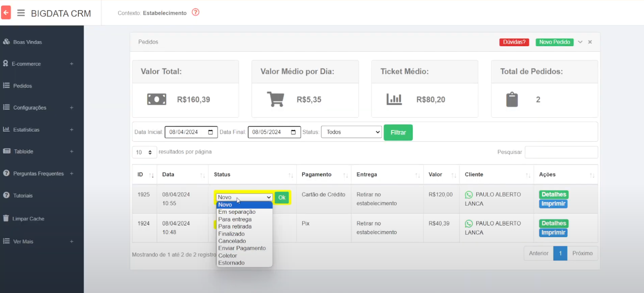Click the Data Final date field
The width and height of the screenshot is (644, 293).
(274, 132)
